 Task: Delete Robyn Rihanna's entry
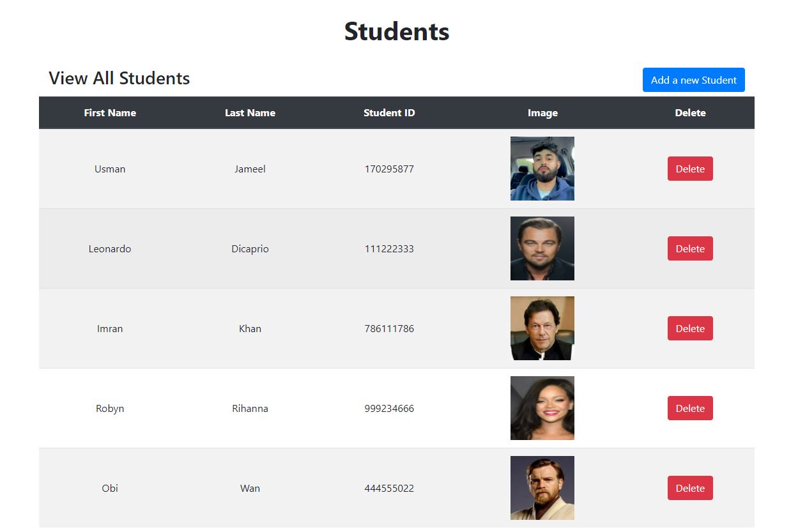coord(690,408)
